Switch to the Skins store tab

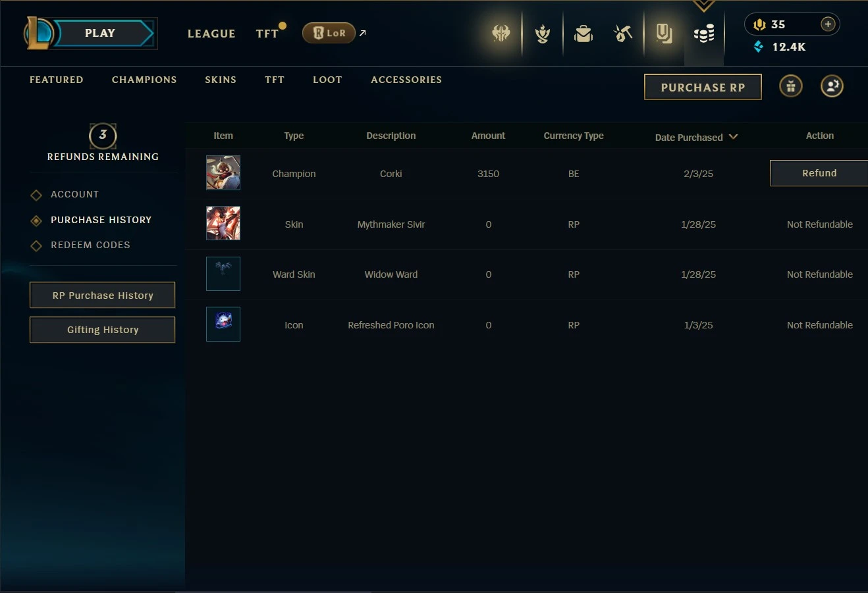[221, 80]
